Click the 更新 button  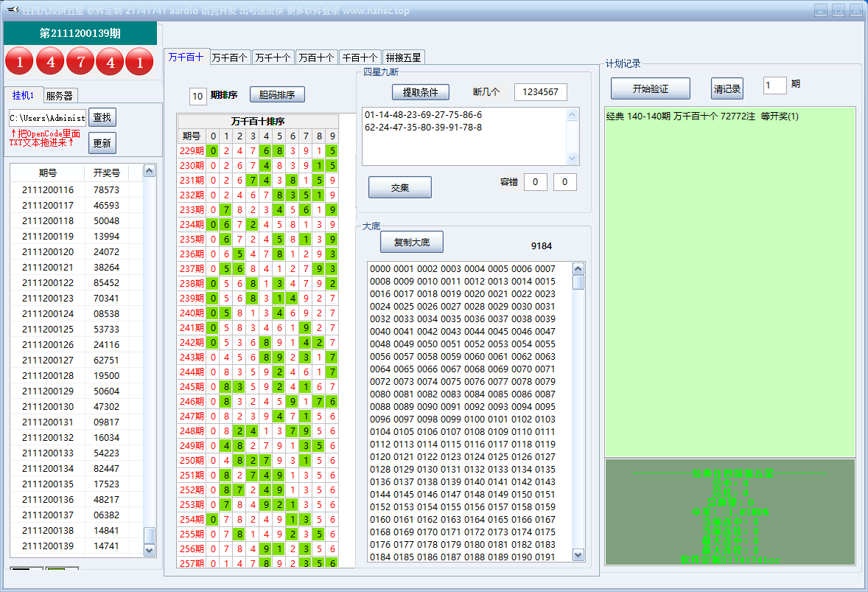pos(102,143)
